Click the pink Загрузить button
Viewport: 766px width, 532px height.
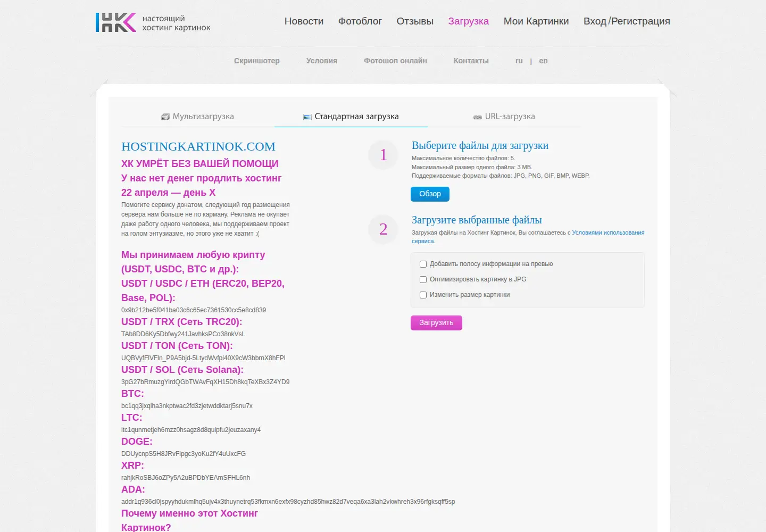point(436,323)
